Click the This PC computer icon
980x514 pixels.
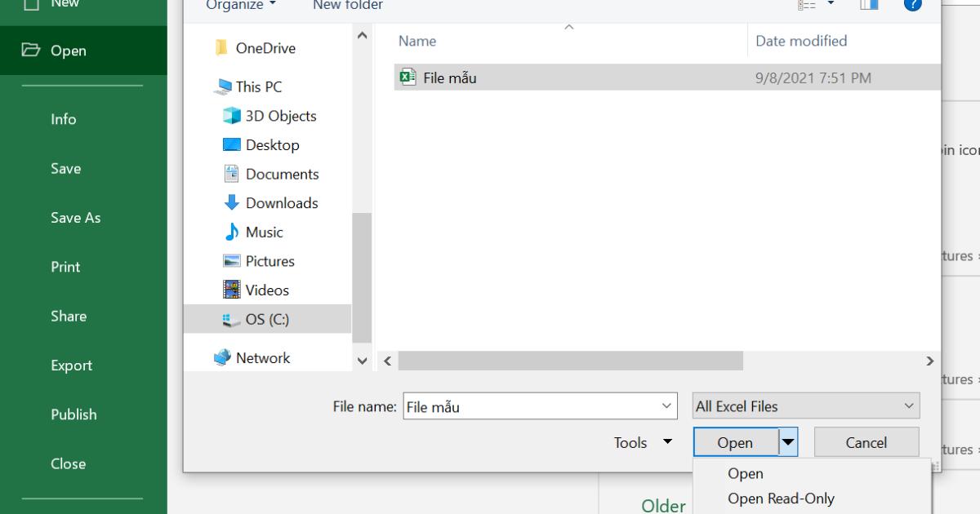coord(224,87)
